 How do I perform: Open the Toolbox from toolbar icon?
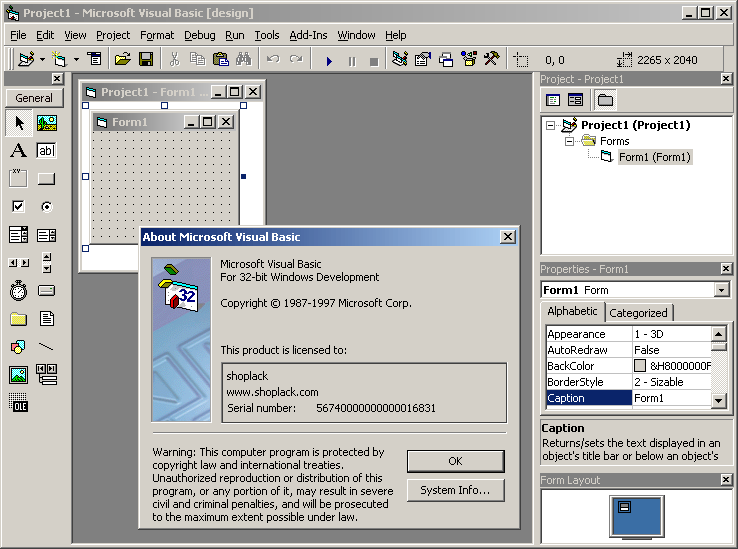492,59
